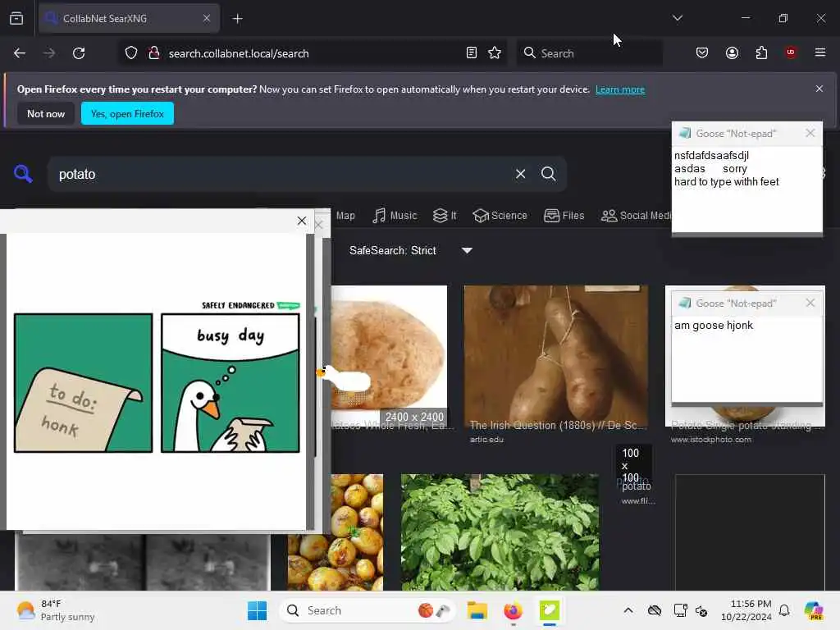Open the Irish Question potato painting
840x630 pixels.
coord(555,356)
